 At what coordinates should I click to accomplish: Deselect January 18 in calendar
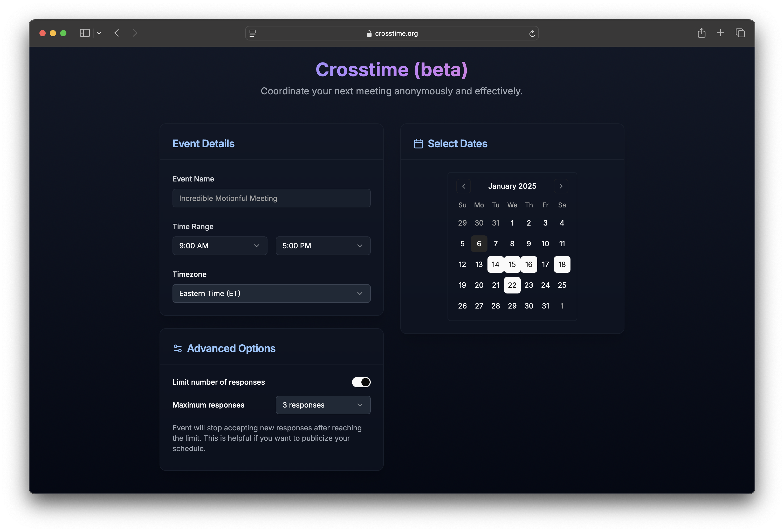(x=562, y=264)
